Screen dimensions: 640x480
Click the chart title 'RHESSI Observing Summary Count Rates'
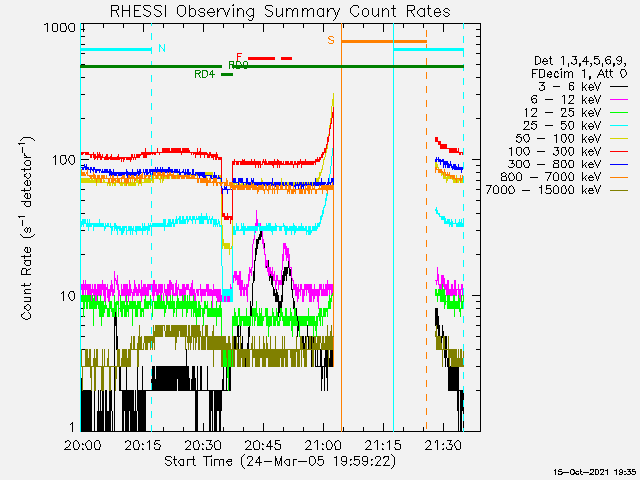[x=280, y=11]
